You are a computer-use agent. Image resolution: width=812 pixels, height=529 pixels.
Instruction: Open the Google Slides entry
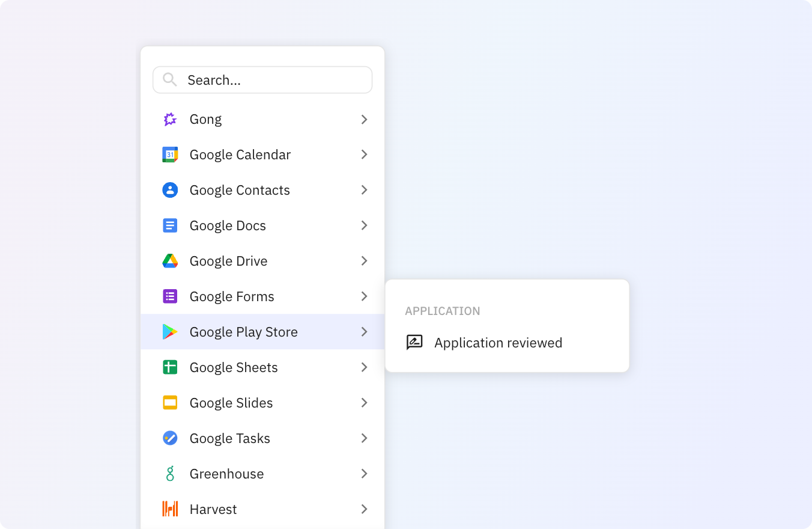(262, 403)
